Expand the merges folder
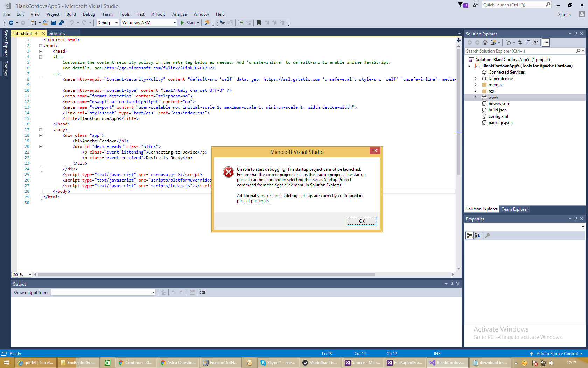The image size is (588, 368). point(475,85)
